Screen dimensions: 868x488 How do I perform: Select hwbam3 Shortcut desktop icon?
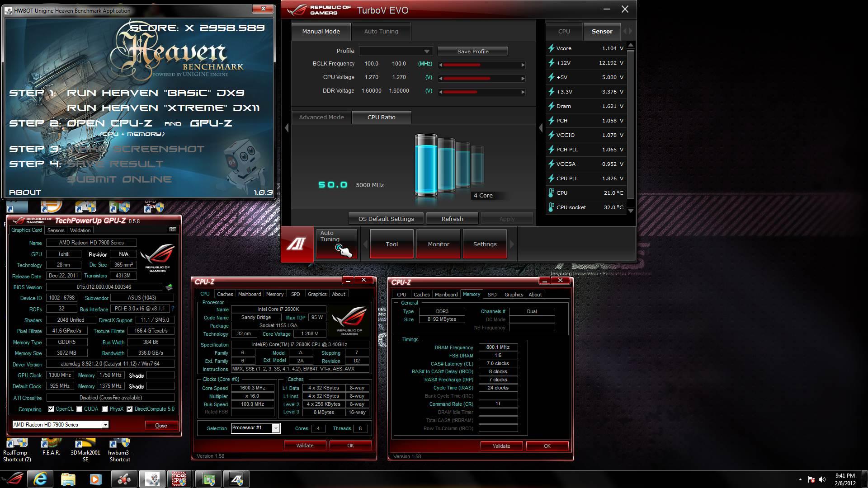click(x=119, y=450)
